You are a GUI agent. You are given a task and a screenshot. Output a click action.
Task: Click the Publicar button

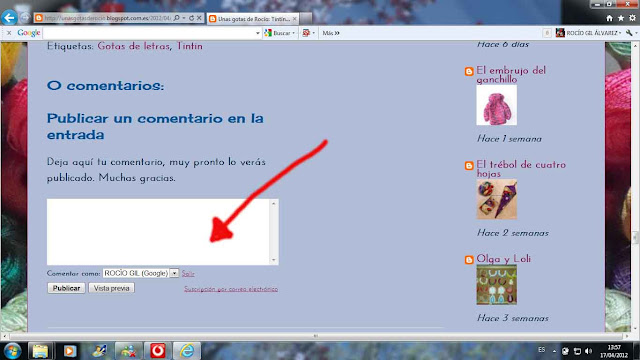pyautogui.click(x=66, y=288)
